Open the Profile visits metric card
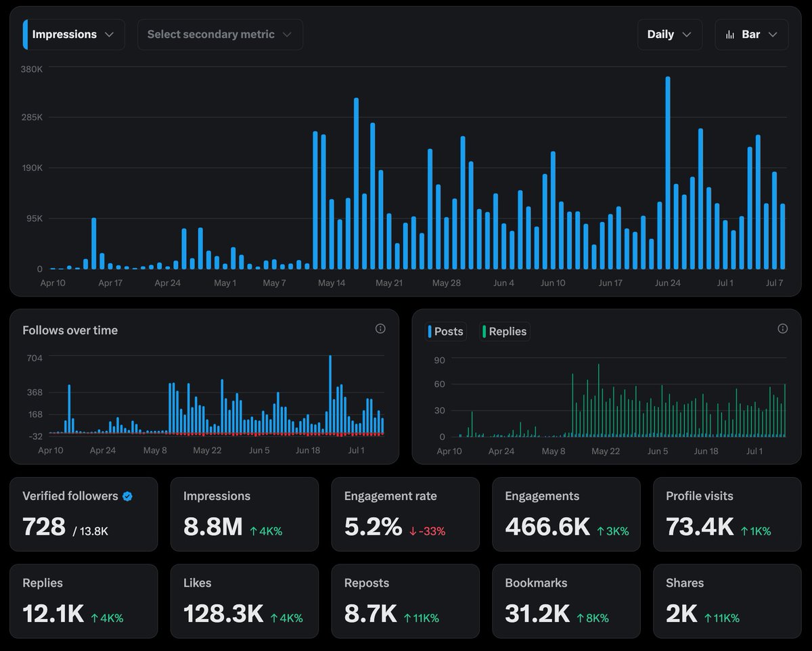The image size is (812, 651). coord(727,514)
